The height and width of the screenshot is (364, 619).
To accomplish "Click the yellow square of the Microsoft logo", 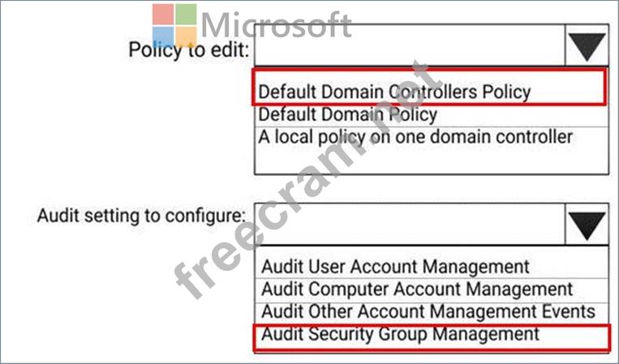I will click(186, 37).
